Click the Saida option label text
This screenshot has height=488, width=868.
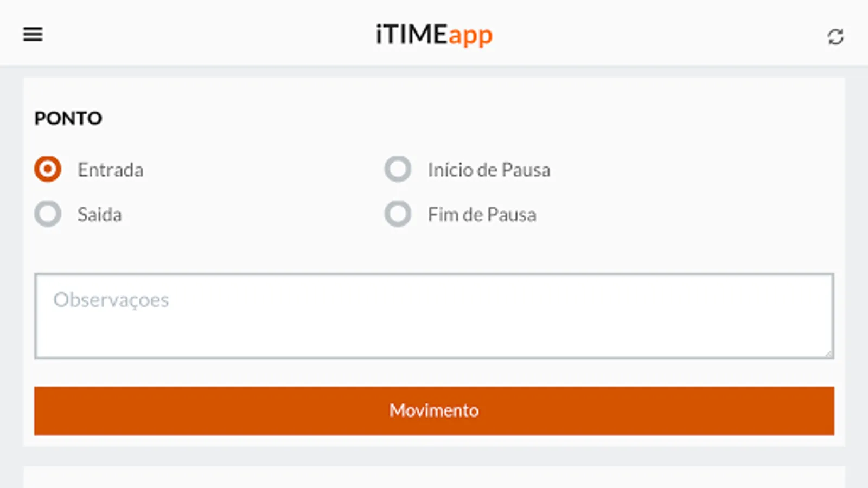click(99, 215)
